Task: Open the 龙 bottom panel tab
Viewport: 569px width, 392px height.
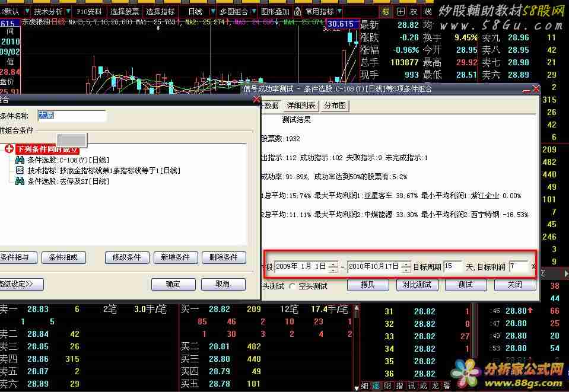Action: [x=435, y=386]
